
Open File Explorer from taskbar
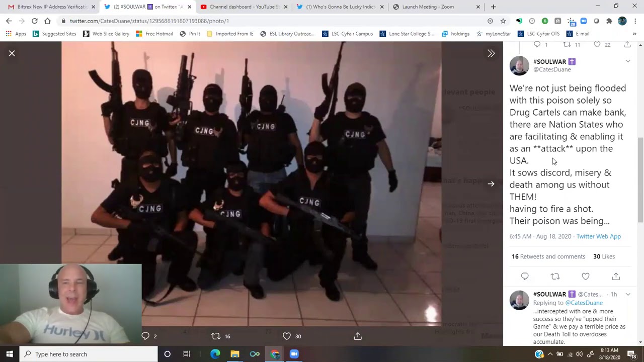235,354
